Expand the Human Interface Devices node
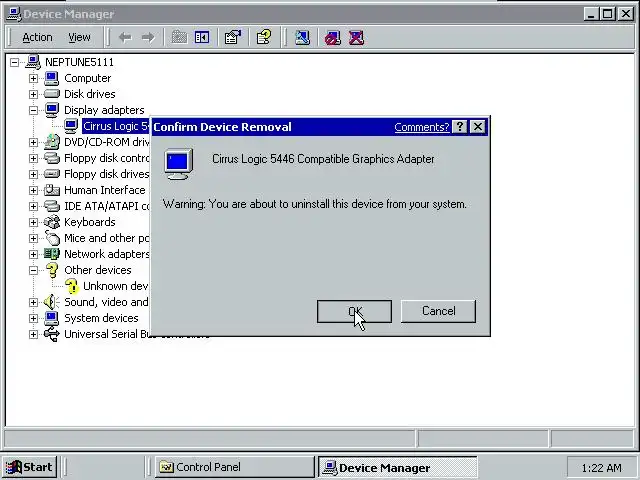 [x=33, y=190]
